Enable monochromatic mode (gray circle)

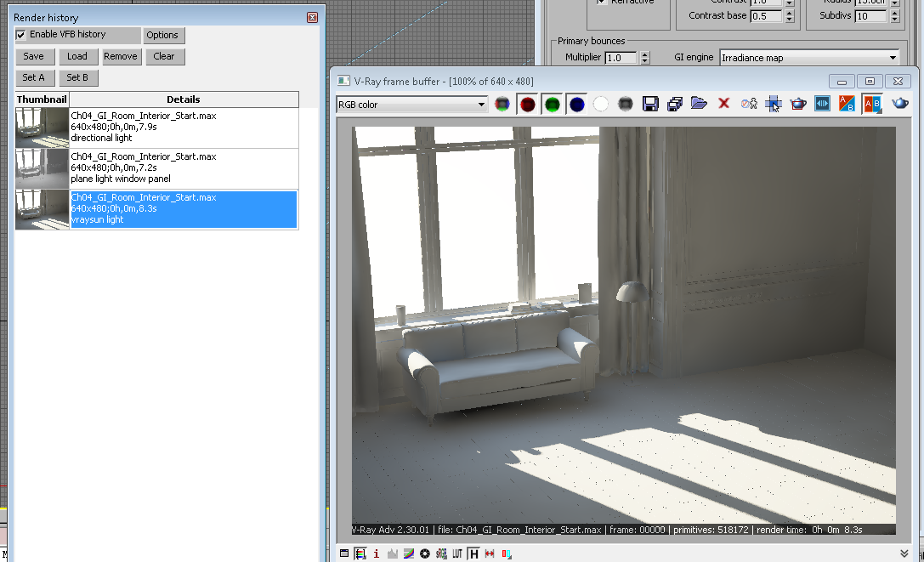coord(626,105)
